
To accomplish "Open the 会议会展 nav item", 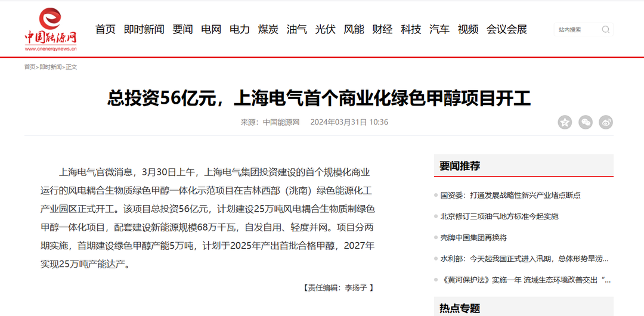I will click(x=507, y=29).
